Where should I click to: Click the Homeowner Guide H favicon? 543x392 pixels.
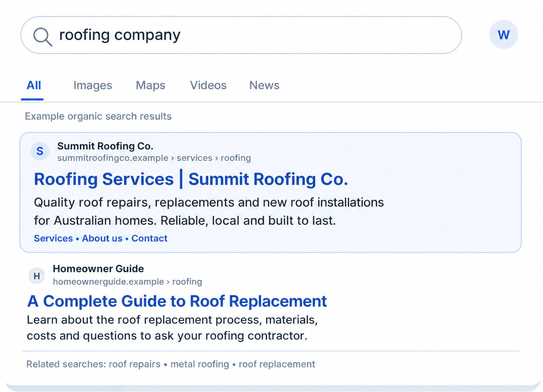point(37,276)
